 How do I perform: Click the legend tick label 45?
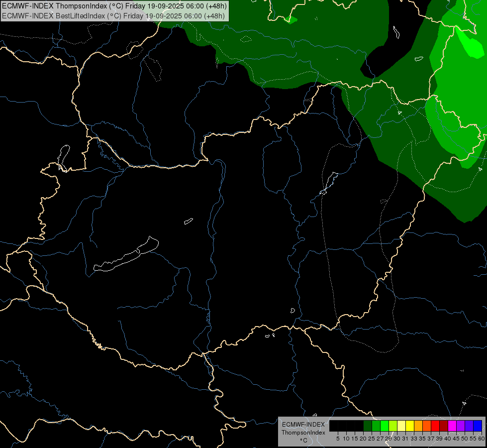[x=456, y=439]
